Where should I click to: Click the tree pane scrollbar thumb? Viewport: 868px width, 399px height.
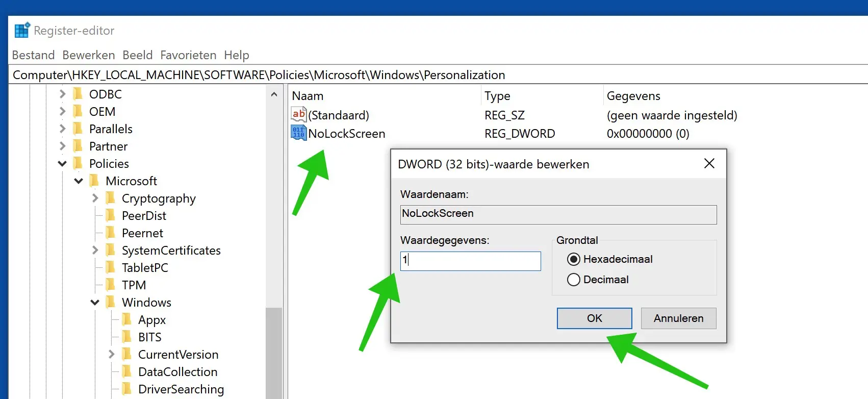pyautogui.click(x=274, y=353)
